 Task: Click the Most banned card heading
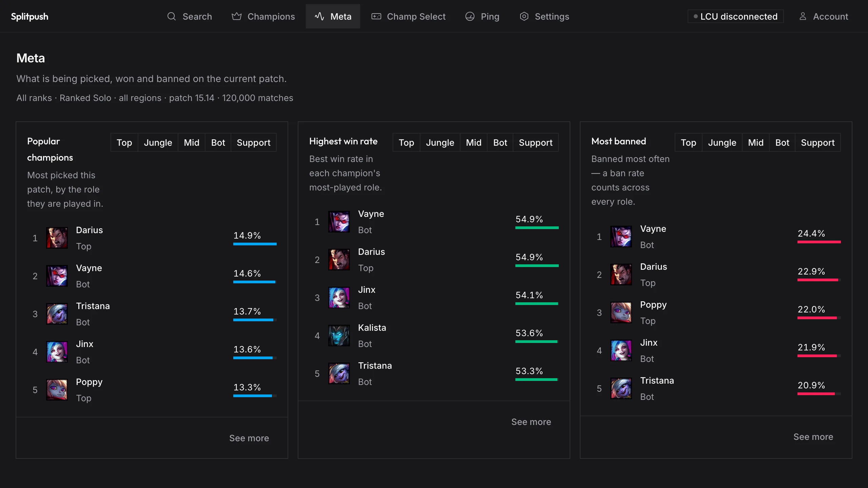(619, 141)
